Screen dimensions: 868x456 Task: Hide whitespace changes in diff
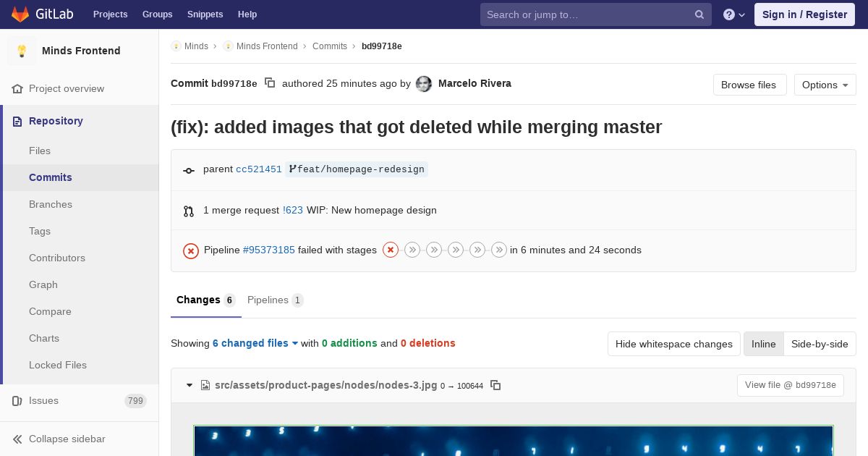point(673,344)
